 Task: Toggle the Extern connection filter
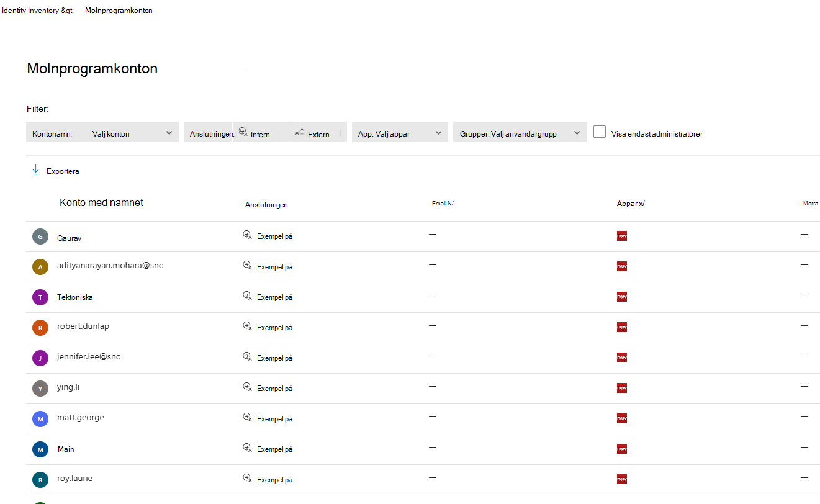[317, 133]
